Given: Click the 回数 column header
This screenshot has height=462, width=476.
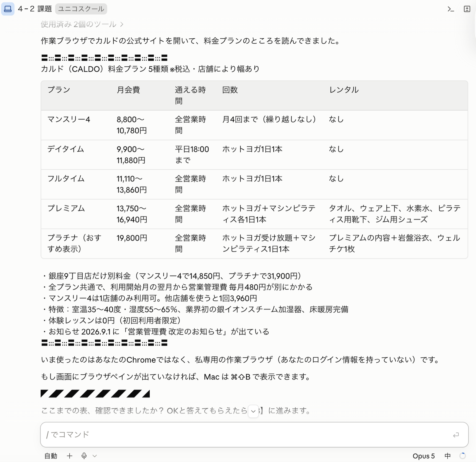Looking at the screenshot, I should click(x=230, y=90).
